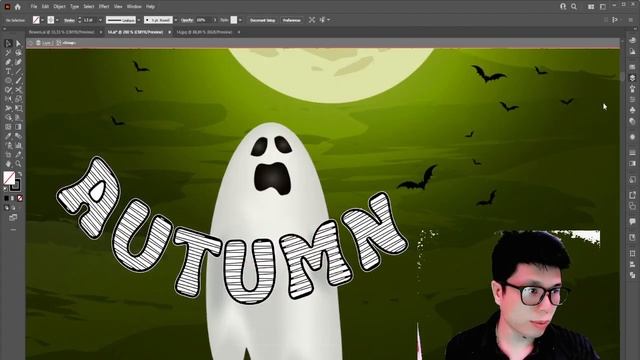Select the Hand tool
The height and width of the screenshot is (360, 640).
8,164
